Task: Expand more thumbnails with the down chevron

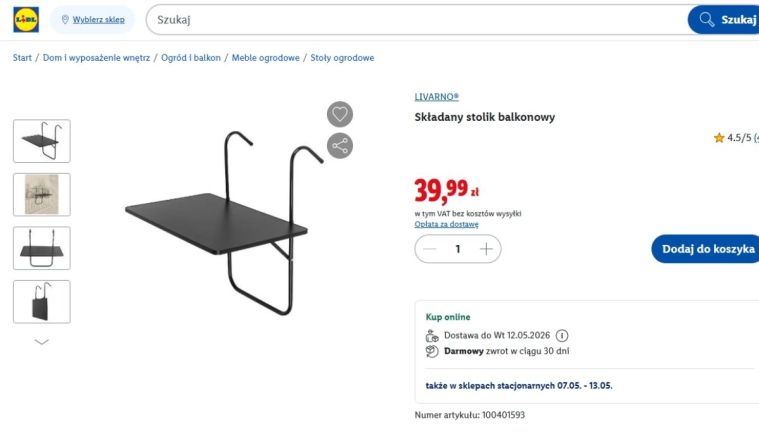Action: tap(42, 342)
